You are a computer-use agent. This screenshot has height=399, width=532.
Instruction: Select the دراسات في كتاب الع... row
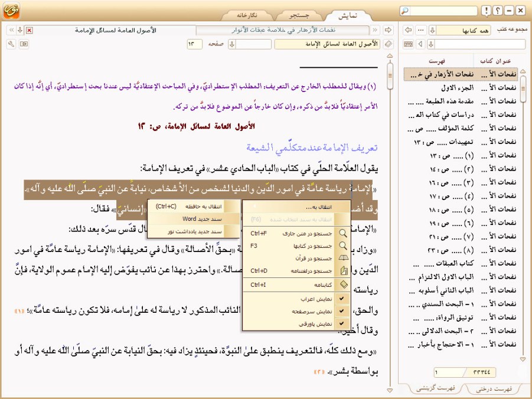461,115
